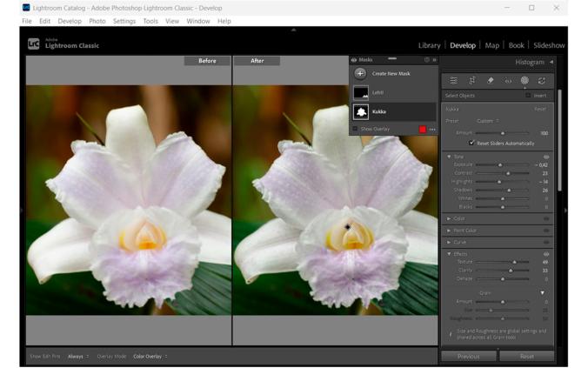This screenshot has height=368, width=588.
Task: Open the overlay options three-dots menu
Action: coord(432,130)
